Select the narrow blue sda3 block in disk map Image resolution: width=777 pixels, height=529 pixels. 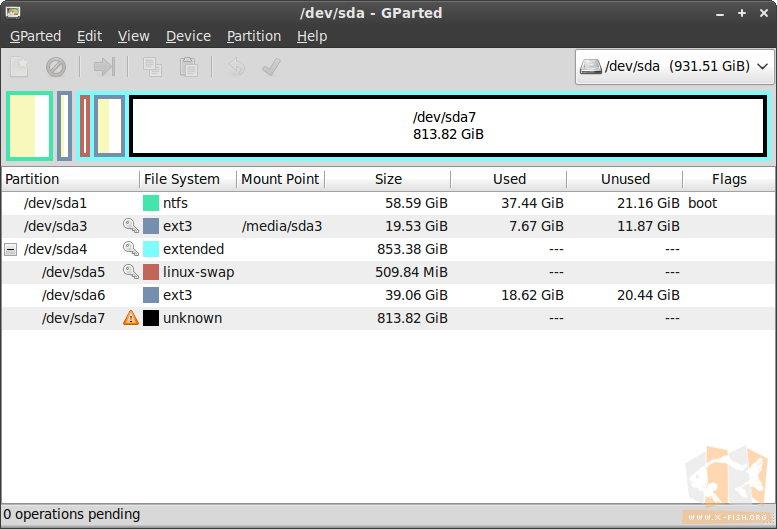[x=64, y=126]
